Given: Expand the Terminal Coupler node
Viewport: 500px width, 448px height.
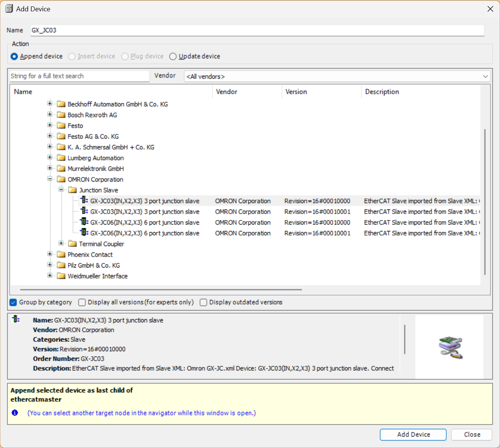Looking at the screenshot, I should (x=61, y=243).
